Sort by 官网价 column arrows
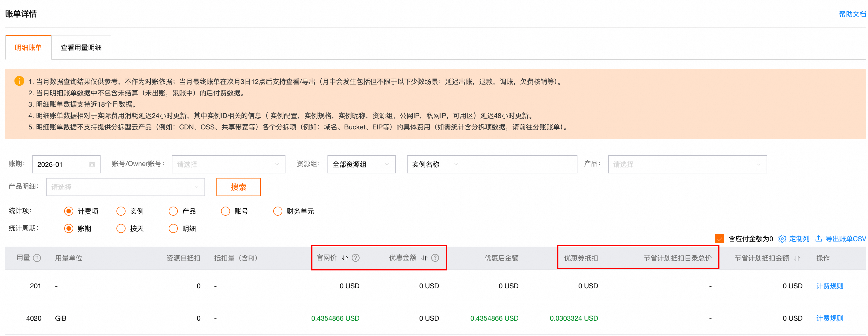Image resolution: width=868 pixels, height=336 pixels. coord(345,258)
